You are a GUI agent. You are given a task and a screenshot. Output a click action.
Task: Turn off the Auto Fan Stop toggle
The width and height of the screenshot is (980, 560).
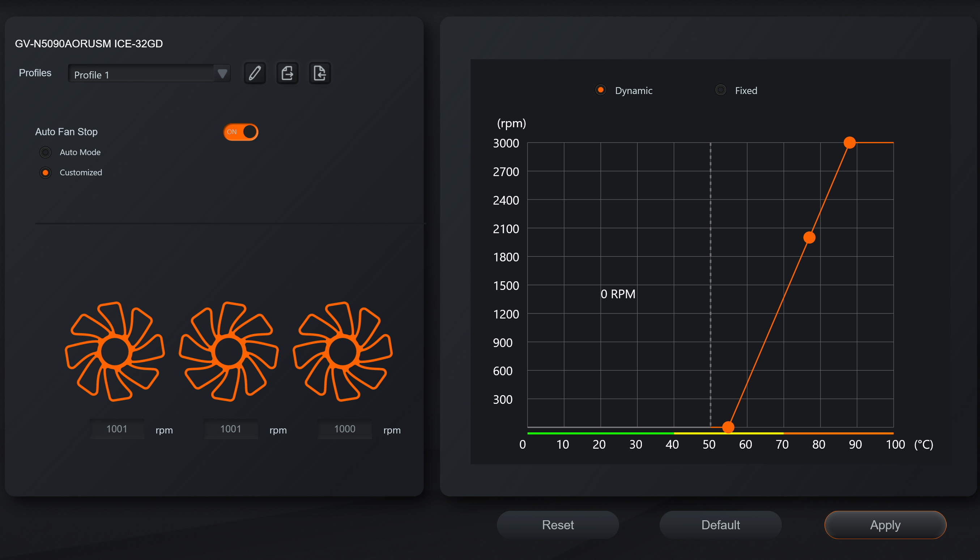click(241, 132)
